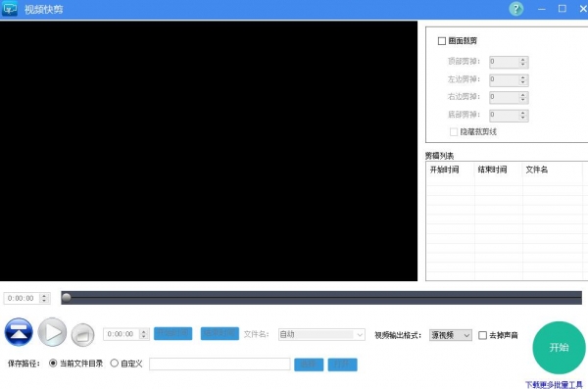Click the 右边剪掉 value field
This screenshot has height=389, width=588.
tap(504, 97)
